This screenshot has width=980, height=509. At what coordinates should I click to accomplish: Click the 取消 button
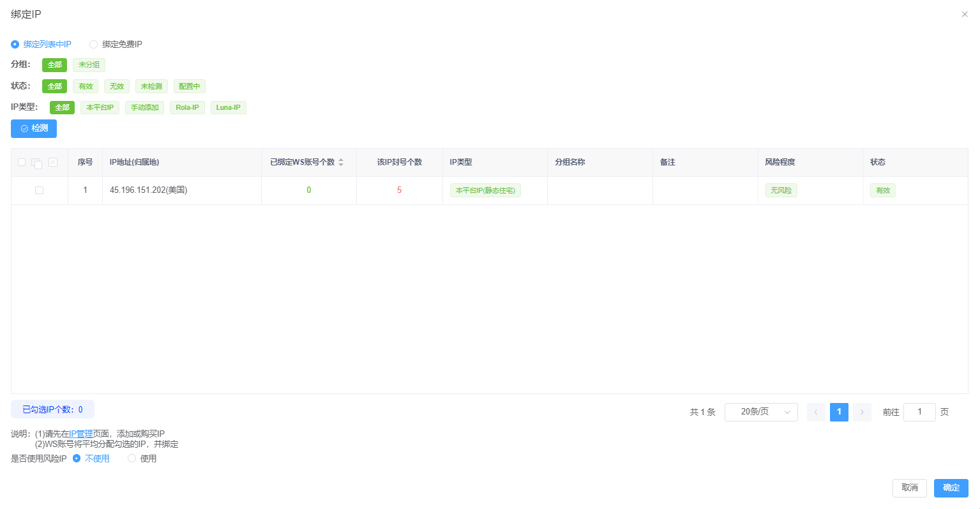pos(910,488)
